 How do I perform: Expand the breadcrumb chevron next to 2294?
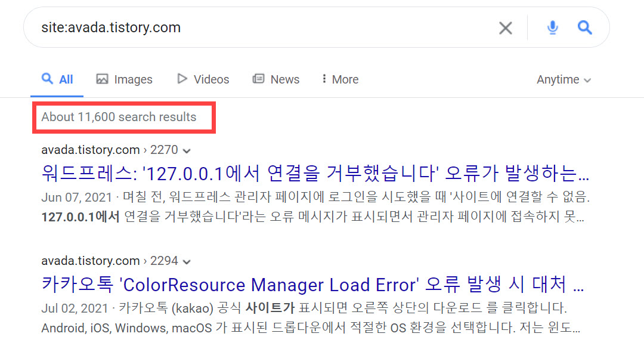point(187,261)
